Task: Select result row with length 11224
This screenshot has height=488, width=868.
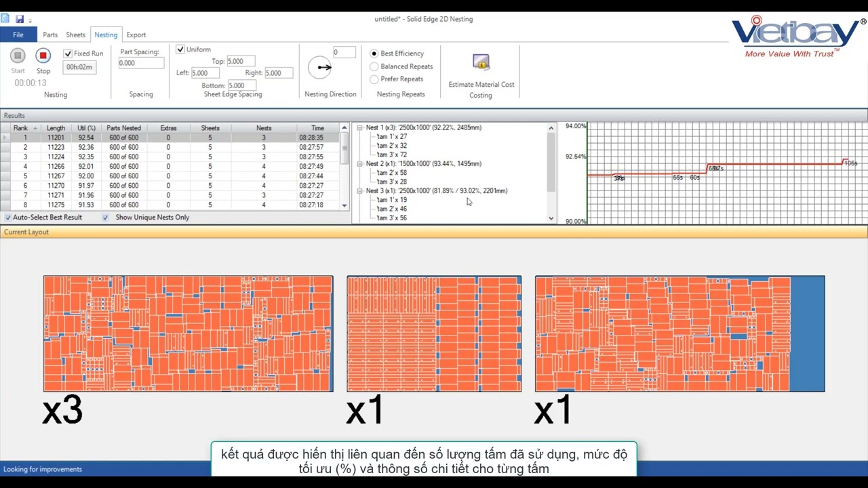Action: (170, 157)
